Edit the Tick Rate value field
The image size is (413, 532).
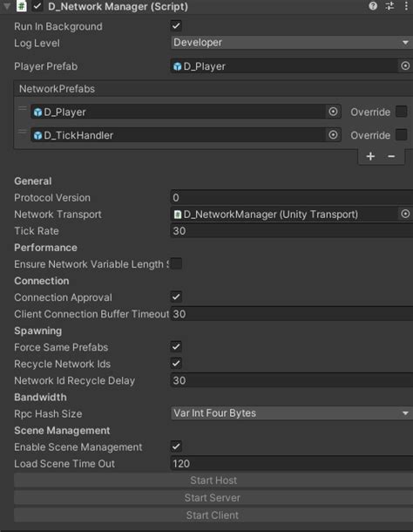click(x=292, y=231)
